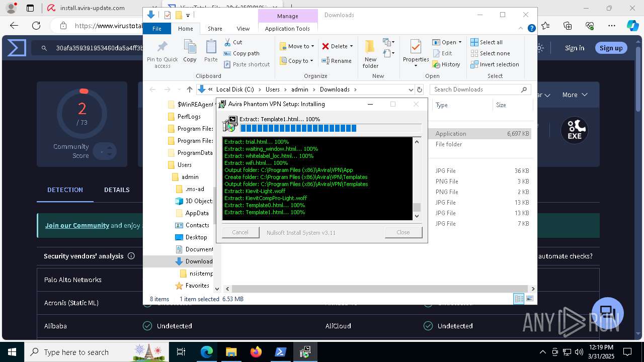Open Microsoft Edge from the taskbar

(207, 352)
